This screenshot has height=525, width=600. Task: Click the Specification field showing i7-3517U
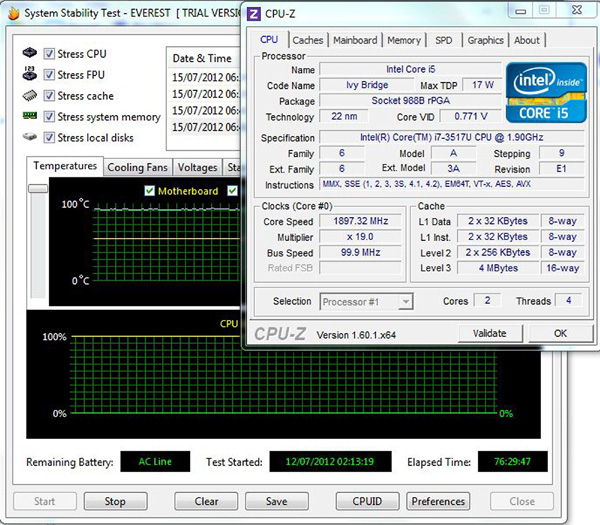452,137
